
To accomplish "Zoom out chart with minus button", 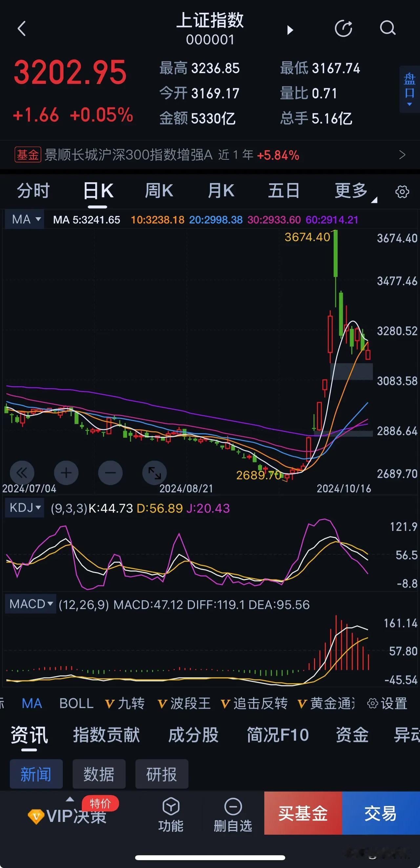I will tap(110, 473).
